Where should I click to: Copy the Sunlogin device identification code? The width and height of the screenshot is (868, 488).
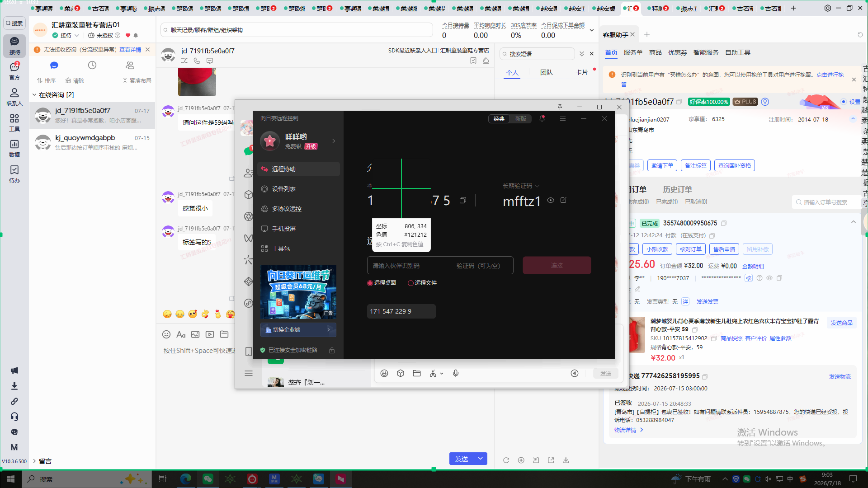[463, 200]
